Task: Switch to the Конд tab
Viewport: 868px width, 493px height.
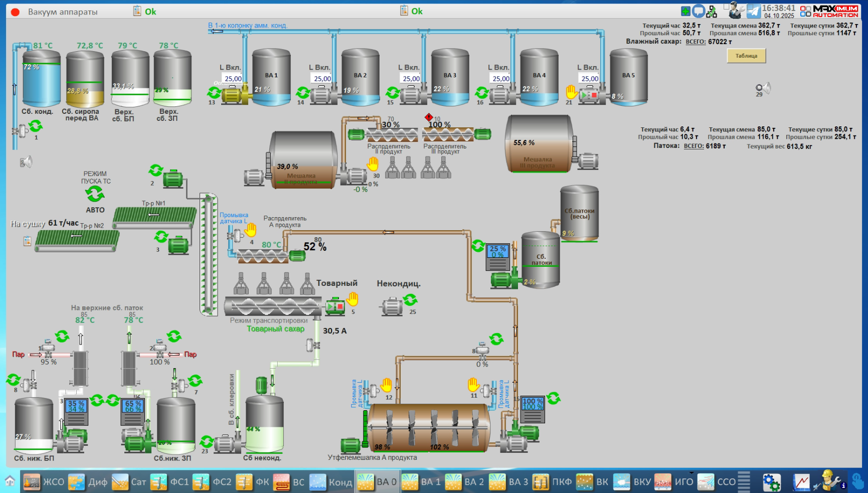Action: click(331, 482)
